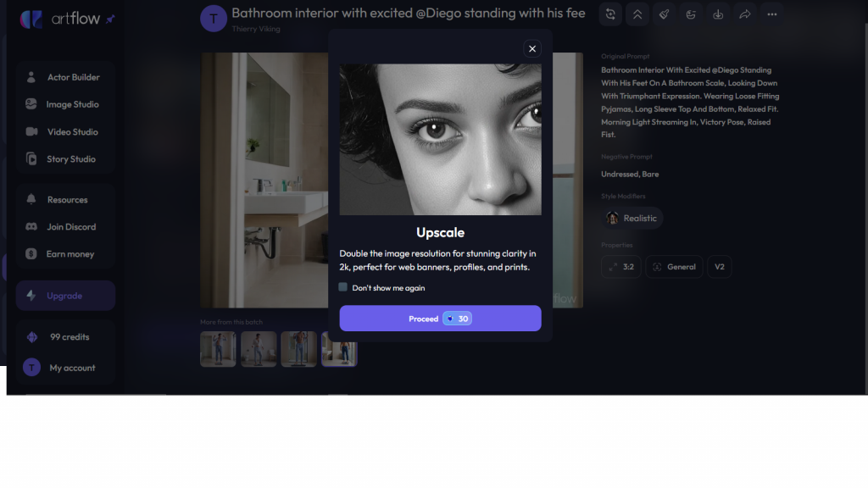
Task: Click Proceed to upscale for 30 credits
Action: (x=440, y=319)
